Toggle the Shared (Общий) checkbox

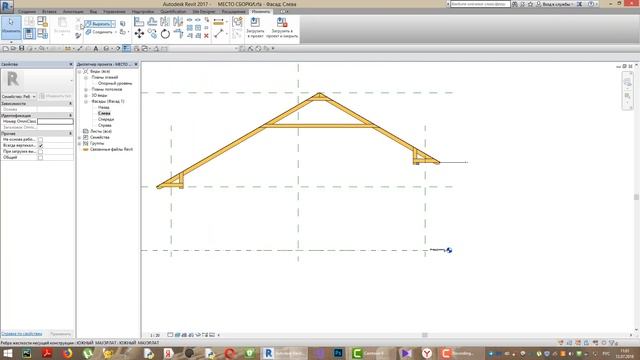(40, 158)
